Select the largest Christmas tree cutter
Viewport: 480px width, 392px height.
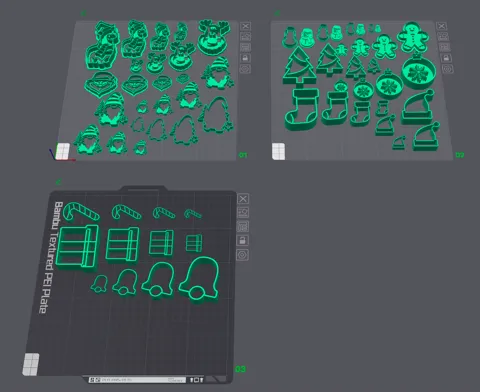pos(299,67)
